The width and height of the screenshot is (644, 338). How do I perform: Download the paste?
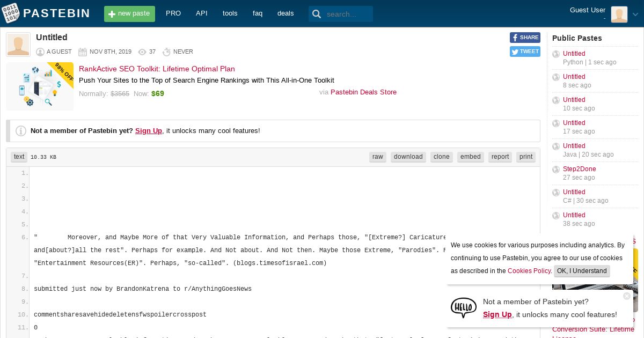(x=408, y=157)
